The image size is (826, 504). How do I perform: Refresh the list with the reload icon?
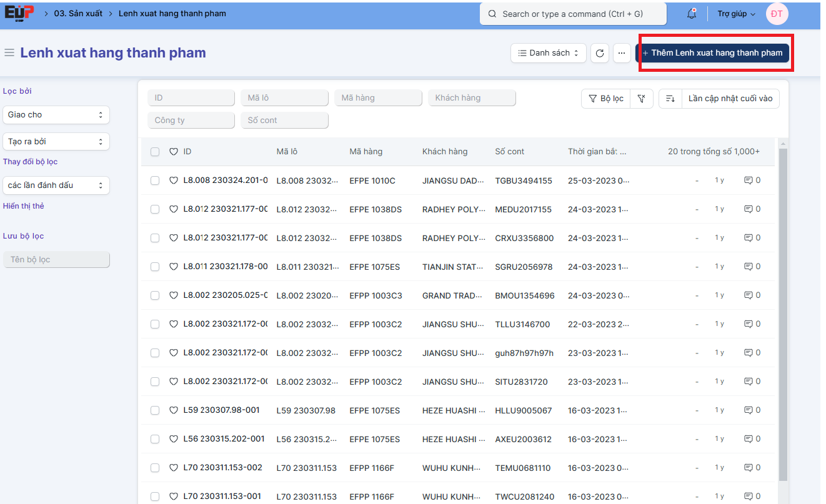(x=599, y=53)
